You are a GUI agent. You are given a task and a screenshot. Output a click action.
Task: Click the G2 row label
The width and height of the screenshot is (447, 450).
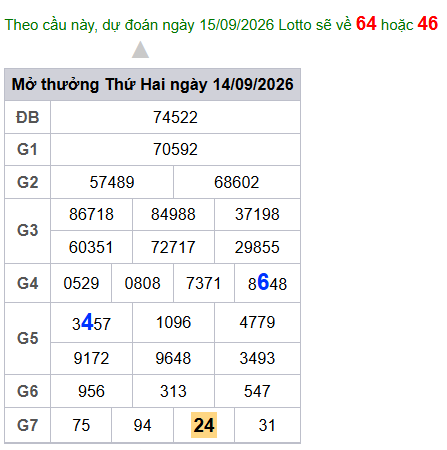point(28,182)
